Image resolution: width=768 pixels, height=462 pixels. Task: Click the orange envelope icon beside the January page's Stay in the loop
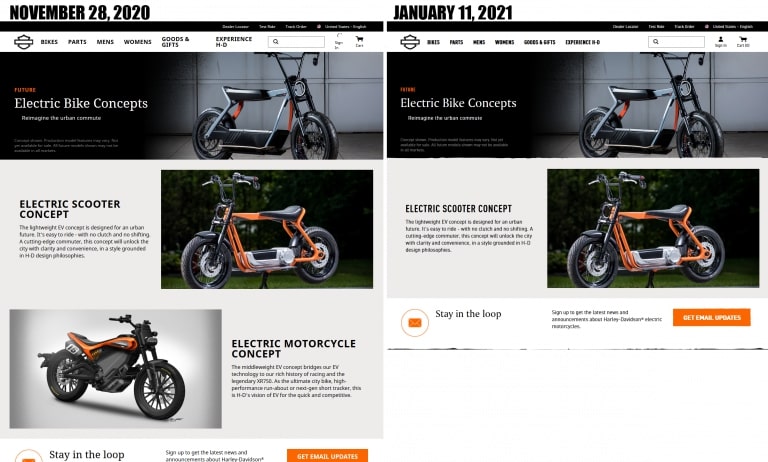415,322
